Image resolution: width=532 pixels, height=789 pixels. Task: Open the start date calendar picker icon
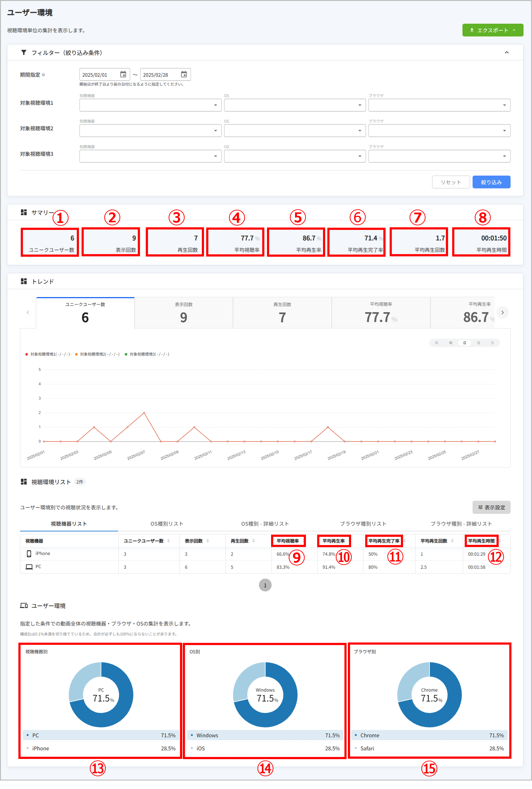[x=123, y=74]
